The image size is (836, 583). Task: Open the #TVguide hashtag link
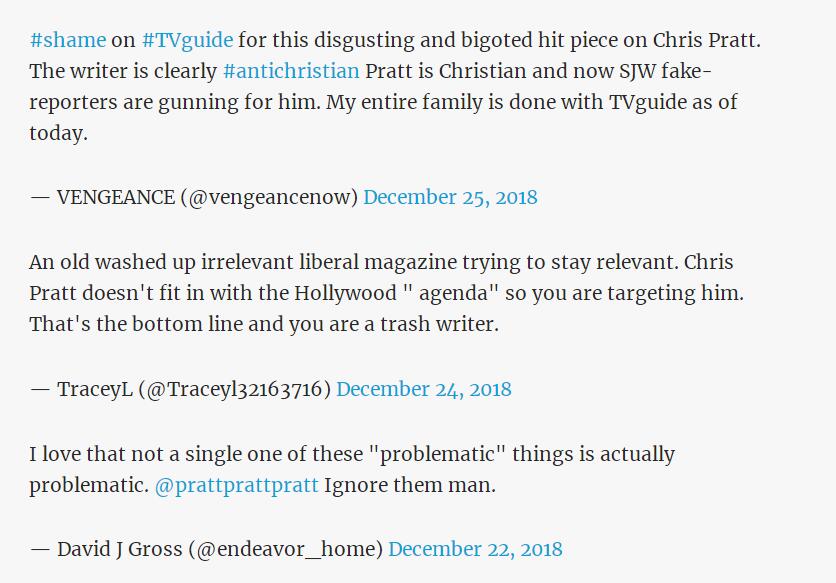188,41
